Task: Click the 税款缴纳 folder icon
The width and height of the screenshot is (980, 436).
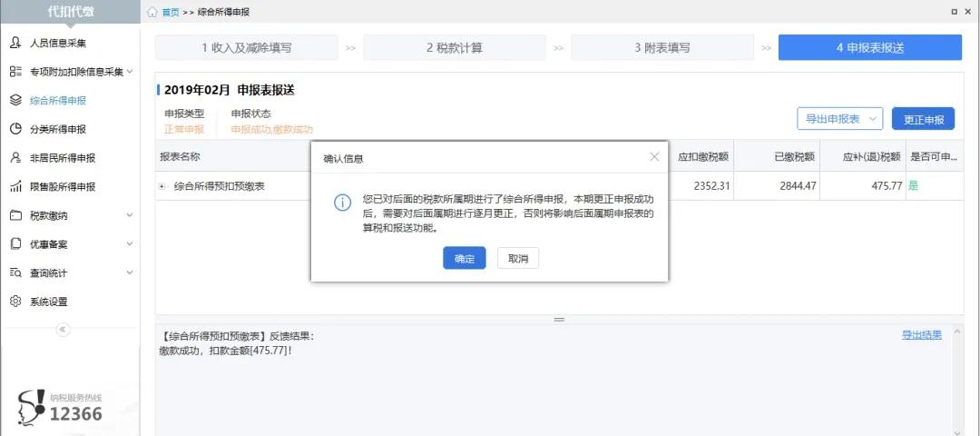Action: coord(16,215)
